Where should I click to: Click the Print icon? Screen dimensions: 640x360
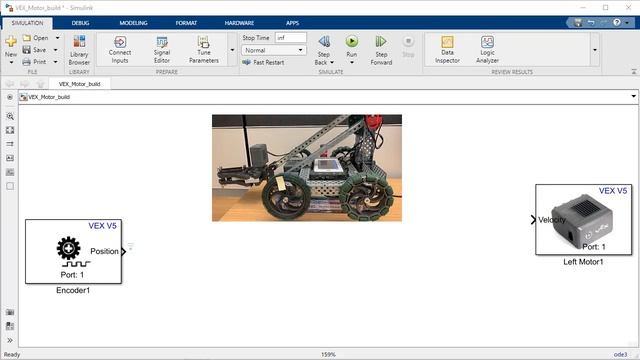coord(27,62)
